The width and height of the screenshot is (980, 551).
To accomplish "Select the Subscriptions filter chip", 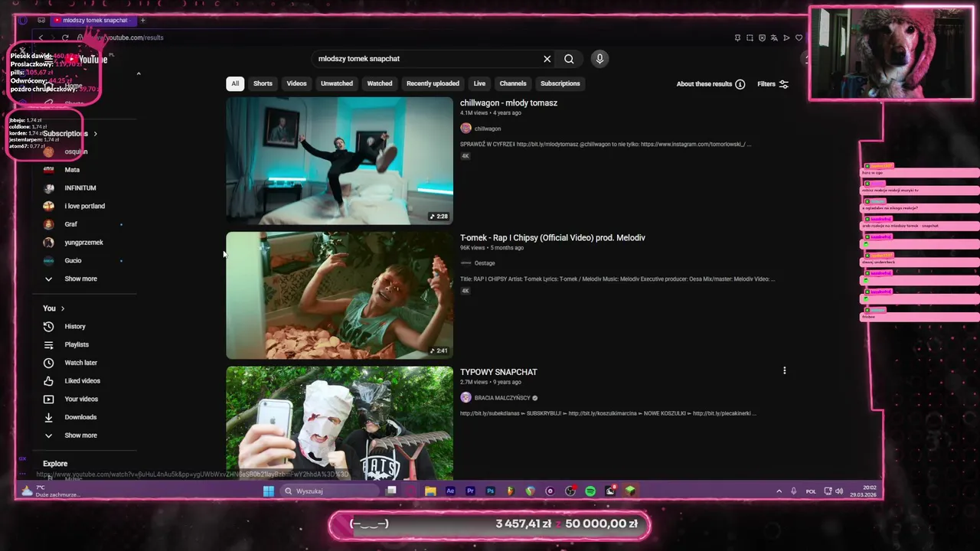I will 560,83.
